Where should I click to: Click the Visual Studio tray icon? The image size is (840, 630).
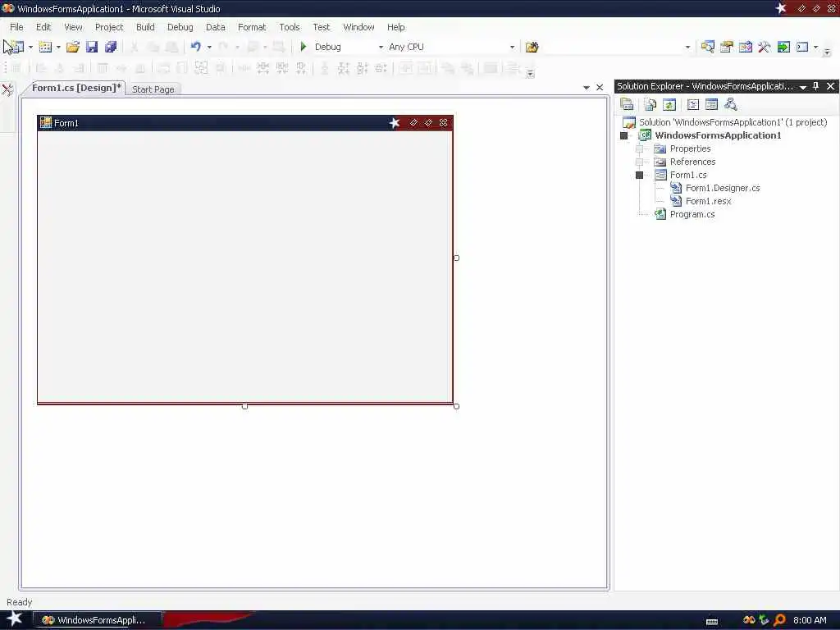click(749, 620)
